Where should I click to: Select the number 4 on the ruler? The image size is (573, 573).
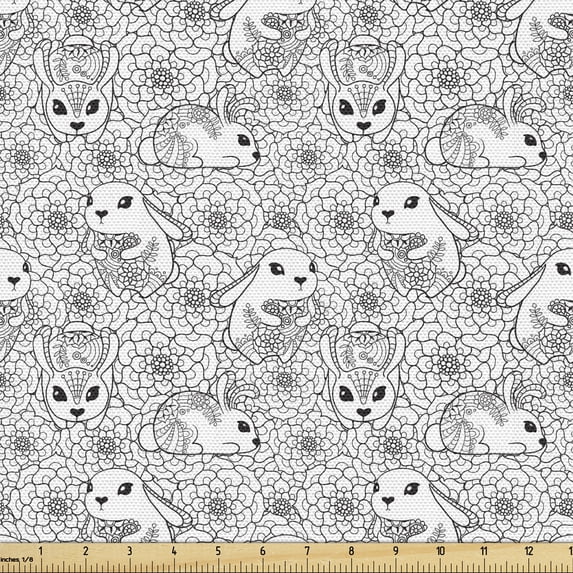tap(174, 551)
